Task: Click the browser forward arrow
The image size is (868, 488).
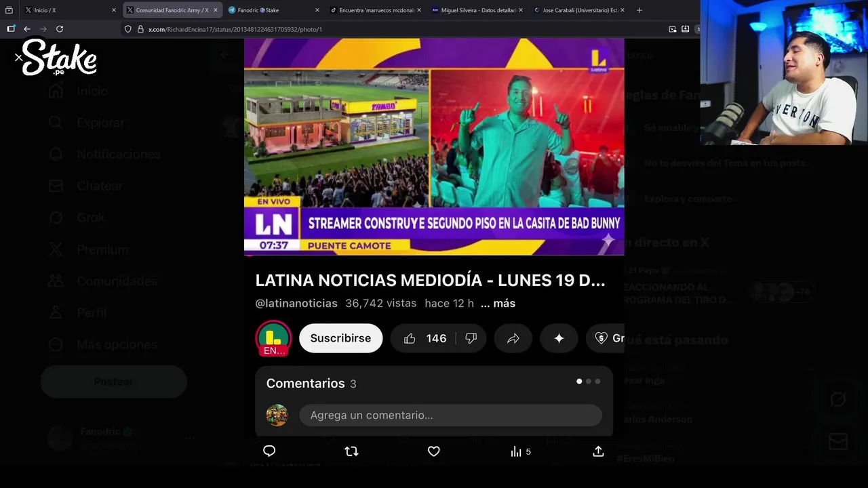Action: pos(43,29)
